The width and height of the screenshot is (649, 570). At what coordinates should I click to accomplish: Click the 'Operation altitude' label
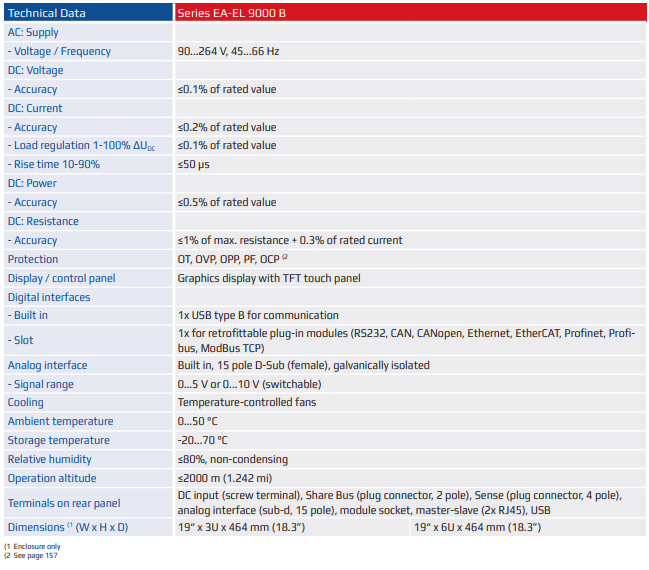(52, 479)
